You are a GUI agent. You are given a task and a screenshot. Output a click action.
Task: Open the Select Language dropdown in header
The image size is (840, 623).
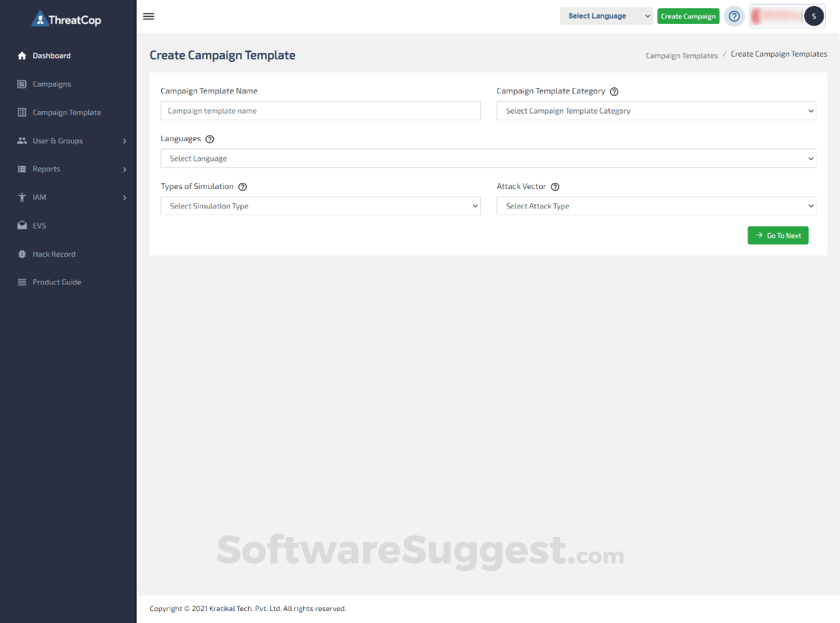[606, 16]
